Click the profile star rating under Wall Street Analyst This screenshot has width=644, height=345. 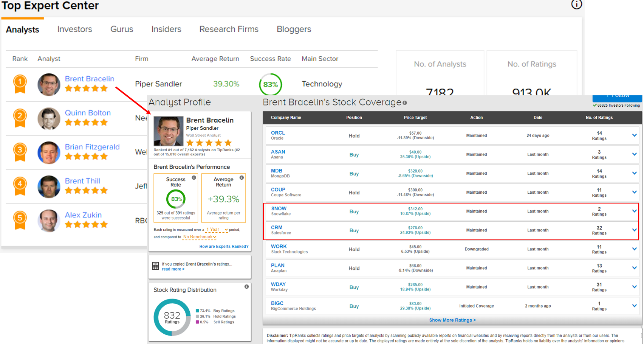pyautogui.click(x=209, y=143)
